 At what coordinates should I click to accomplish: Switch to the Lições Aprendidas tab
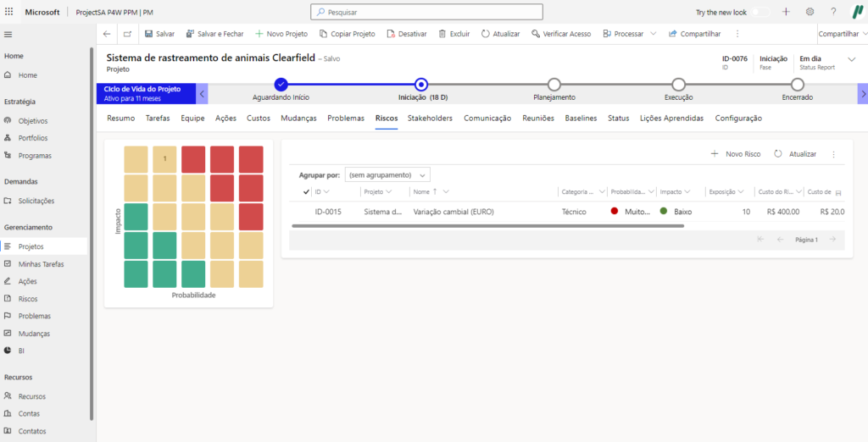pos(672,119)
